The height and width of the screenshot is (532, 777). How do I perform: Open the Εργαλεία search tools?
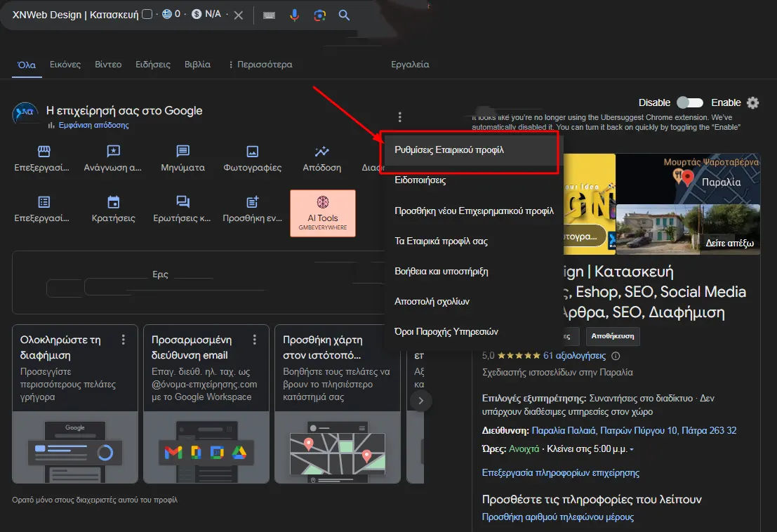[410, 65]
